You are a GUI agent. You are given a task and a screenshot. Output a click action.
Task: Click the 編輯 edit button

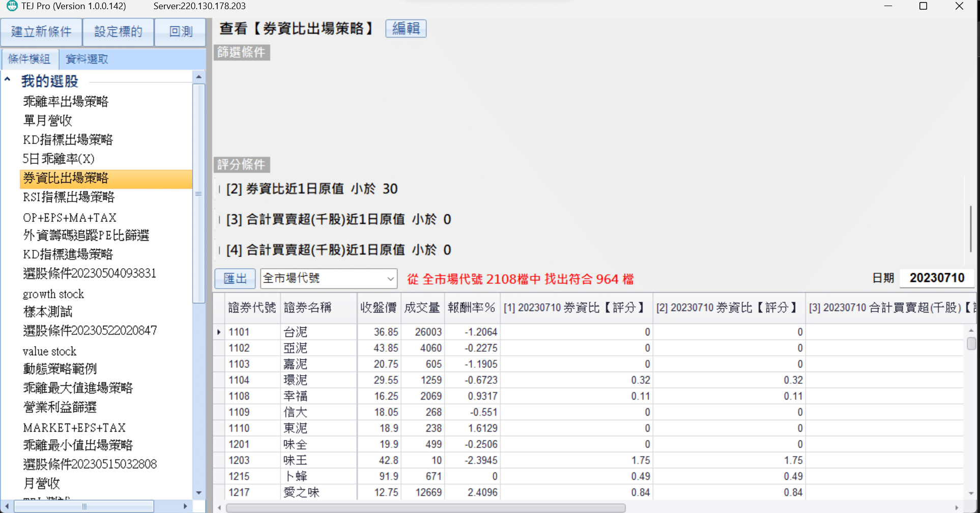(406, 28)
